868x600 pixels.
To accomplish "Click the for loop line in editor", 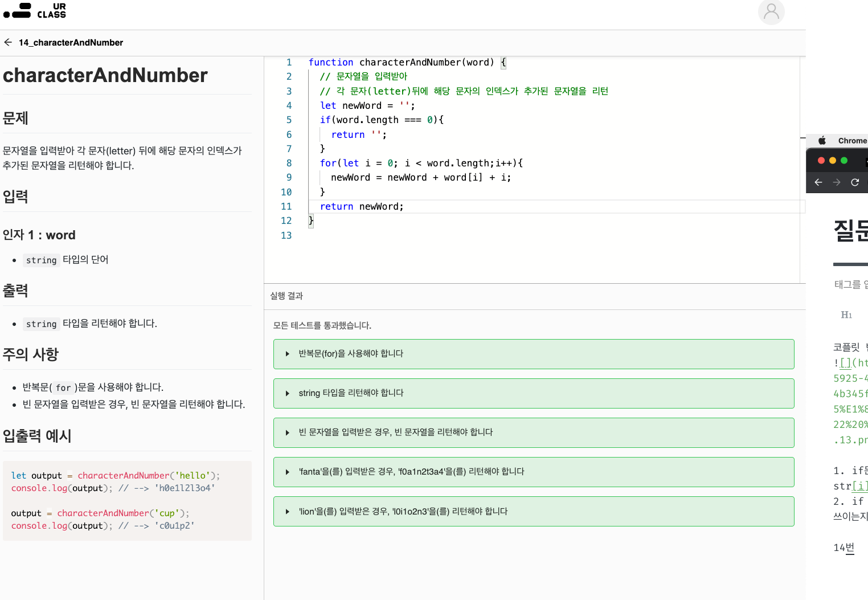I will click(421, 164).
